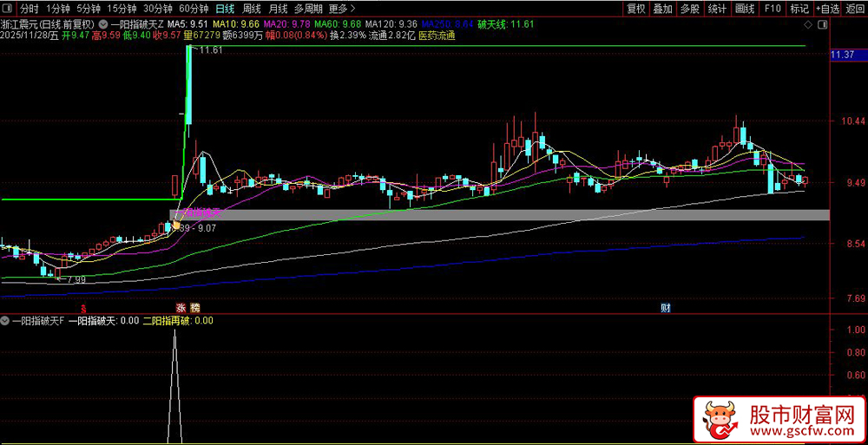Switch to the 周线 weekly tab
868x445 pixels.
pos(252,9)
